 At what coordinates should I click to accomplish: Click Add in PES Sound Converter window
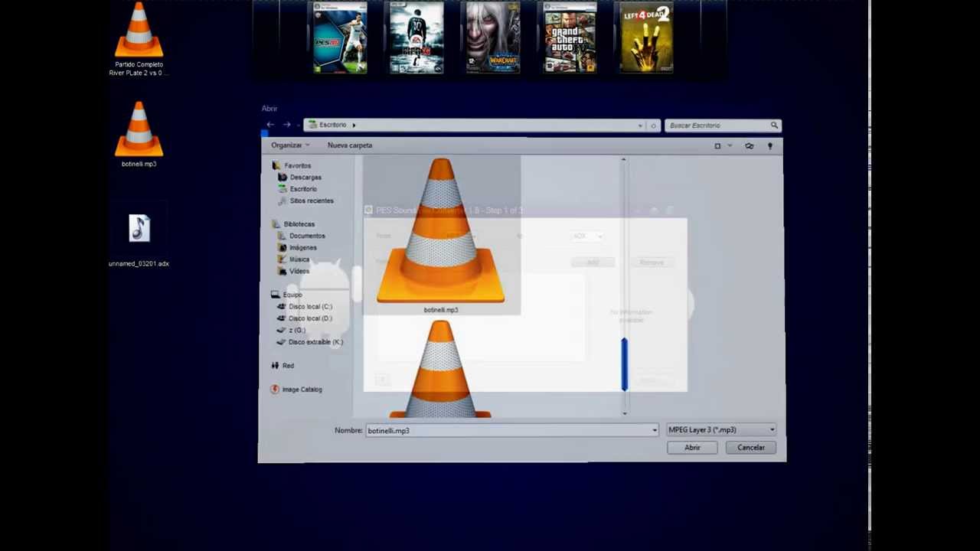(x=593, y=262)
